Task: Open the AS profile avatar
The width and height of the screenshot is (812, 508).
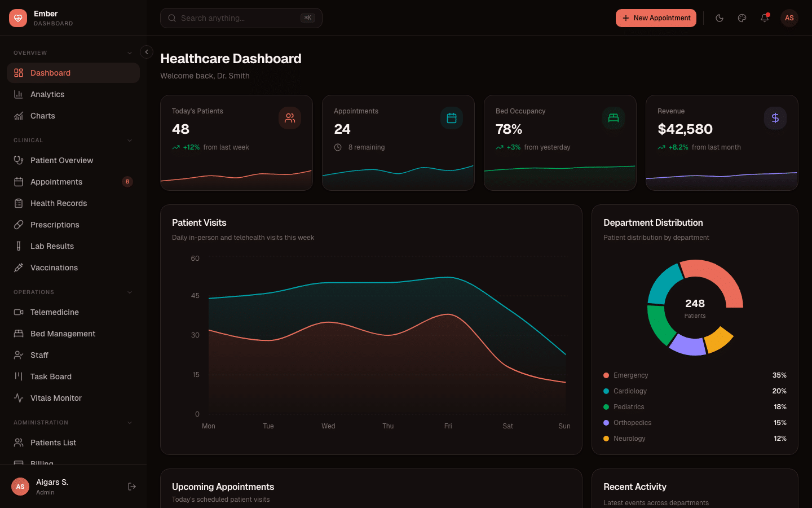Action: [789, 18]
